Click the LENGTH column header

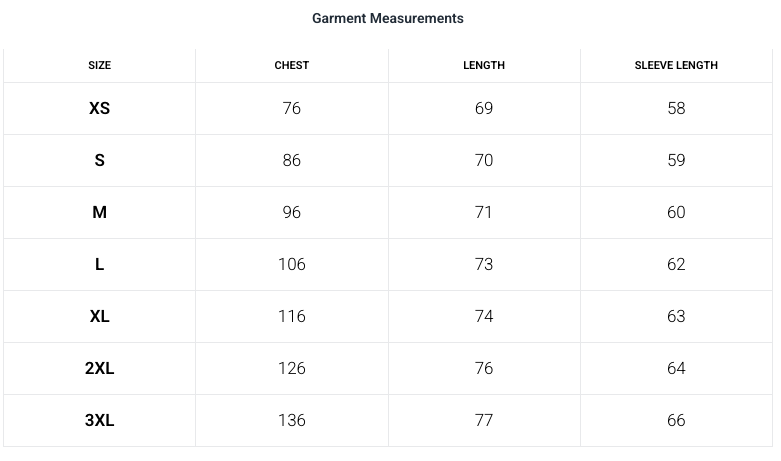(484, 65)
